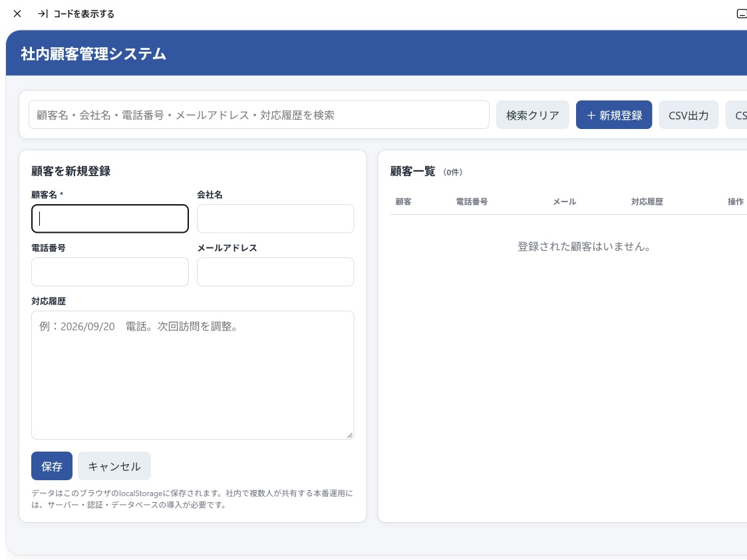The width and height of the screenshot is (747, 560).
Task: Focus the 会社名 input field
Action: 275,219
